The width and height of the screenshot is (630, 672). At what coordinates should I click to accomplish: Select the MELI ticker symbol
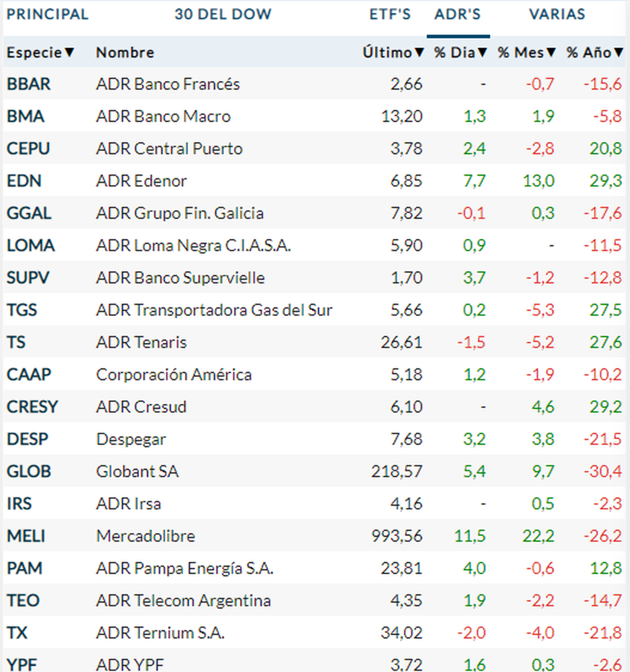coord(26,536)
